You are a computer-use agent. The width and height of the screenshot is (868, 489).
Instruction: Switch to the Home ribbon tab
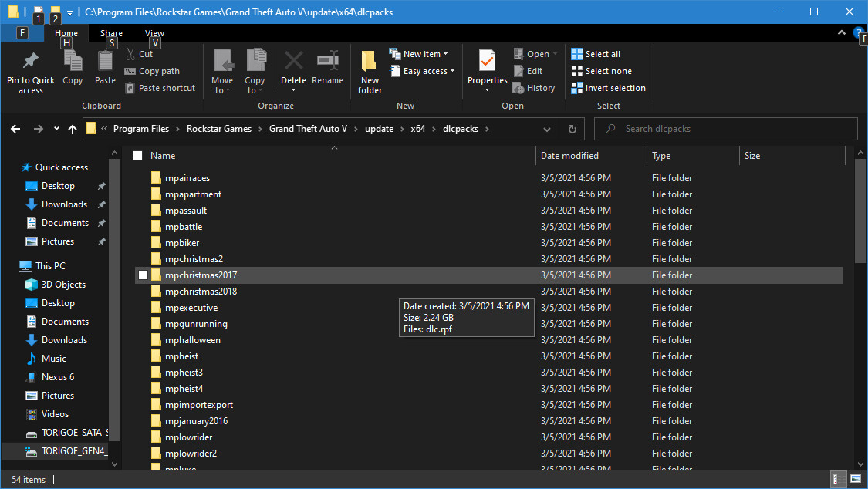[66, 33]
